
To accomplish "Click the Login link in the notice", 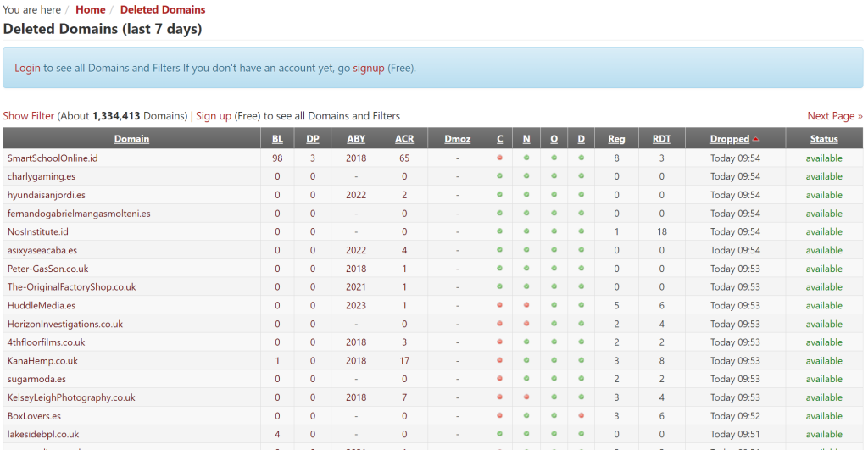I will point(27,68).
